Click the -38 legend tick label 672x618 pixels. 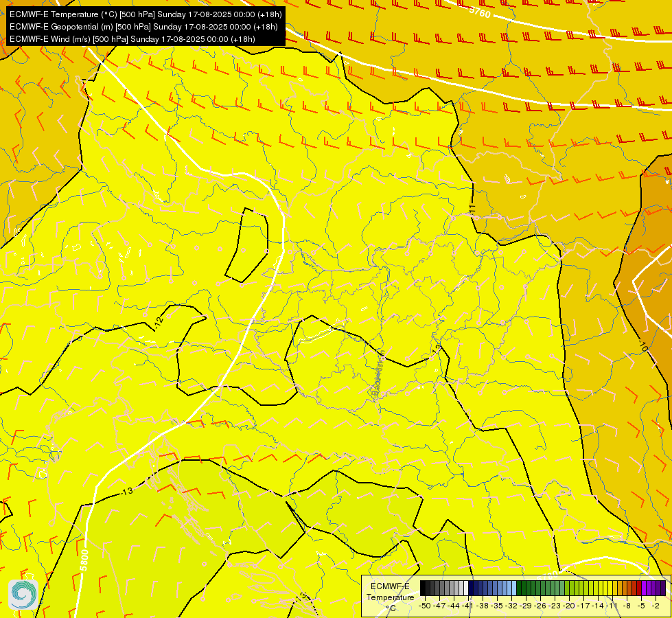[x=482, y=606]
